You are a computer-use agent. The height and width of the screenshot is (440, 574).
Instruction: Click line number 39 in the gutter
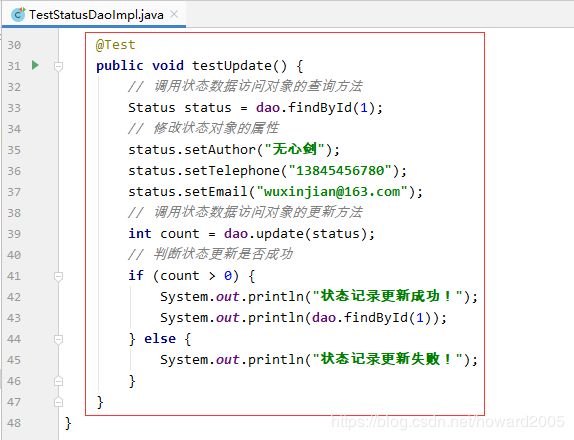[14, 234]
